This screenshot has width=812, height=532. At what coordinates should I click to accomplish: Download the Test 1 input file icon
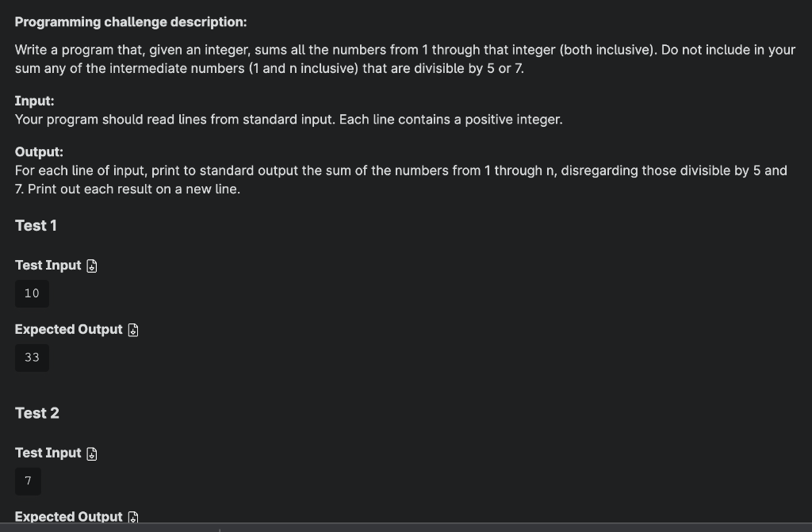click(92, 266)
